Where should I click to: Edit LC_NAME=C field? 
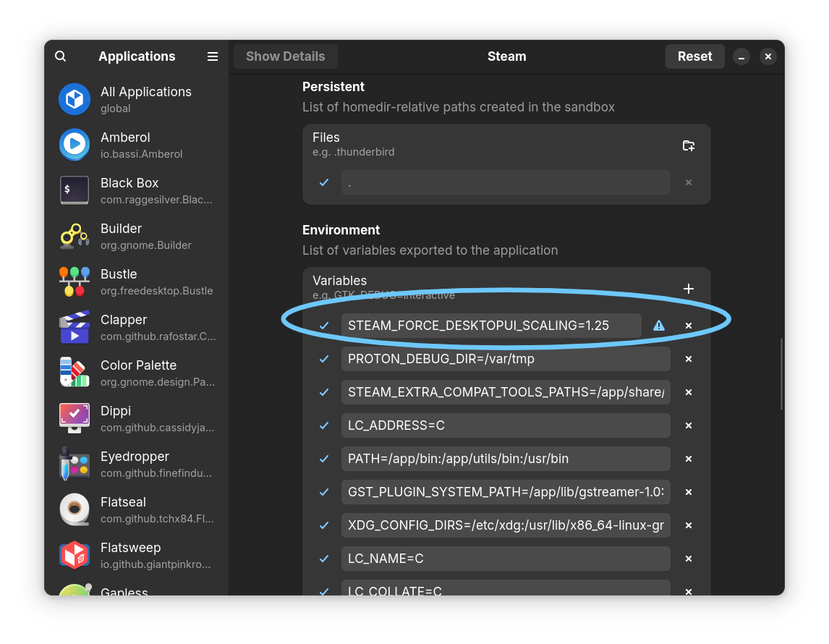(x=506, y=559)
